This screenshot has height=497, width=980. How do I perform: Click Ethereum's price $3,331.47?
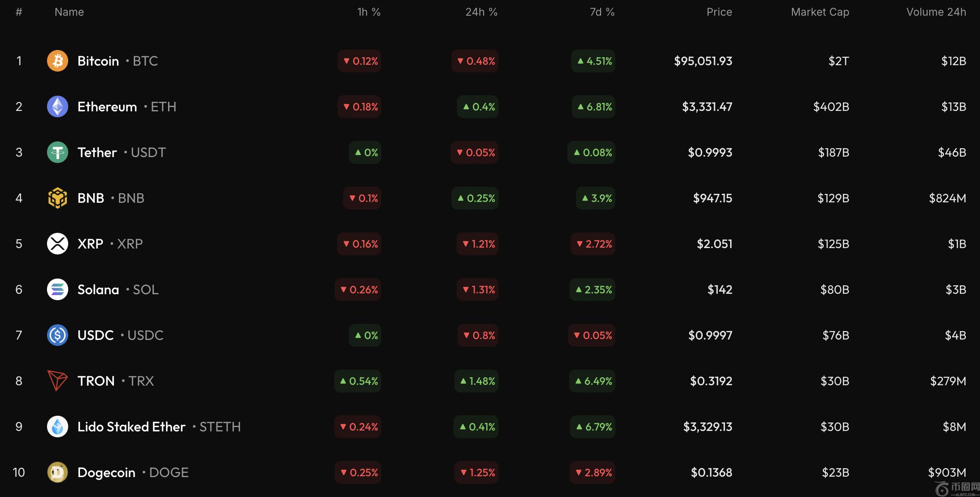tap(707, 107)
